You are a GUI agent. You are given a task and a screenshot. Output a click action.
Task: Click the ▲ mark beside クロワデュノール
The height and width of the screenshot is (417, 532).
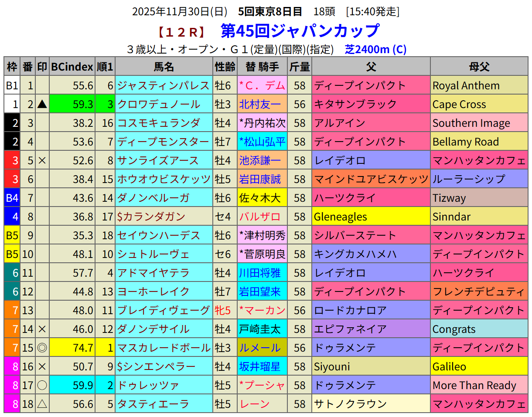click(x=42, y=104)
